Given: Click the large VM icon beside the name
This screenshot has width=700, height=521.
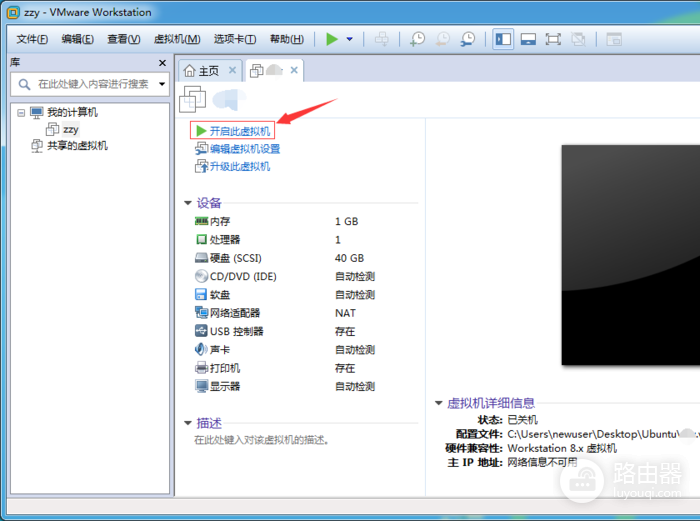Looking at the screenshot, I should (192, 99).
